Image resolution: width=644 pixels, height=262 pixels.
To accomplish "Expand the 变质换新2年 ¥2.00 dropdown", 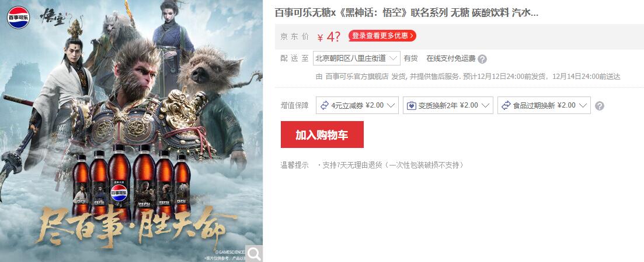I will pyautogui.click(x=448, y=105).
